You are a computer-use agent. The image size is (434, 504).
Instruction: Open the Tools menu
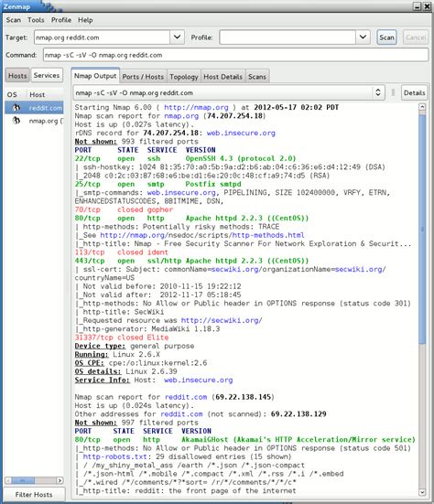tap(36, 20)
